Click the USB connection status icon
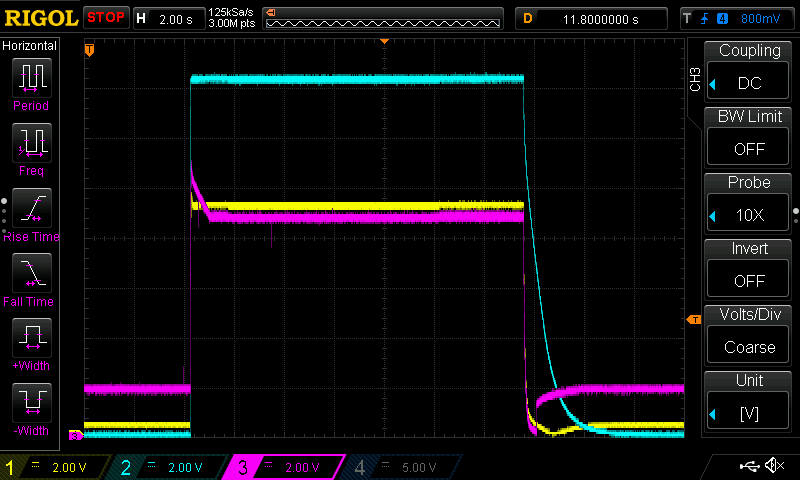This screenshot has height=480, width=800. (x=749, y=465)
